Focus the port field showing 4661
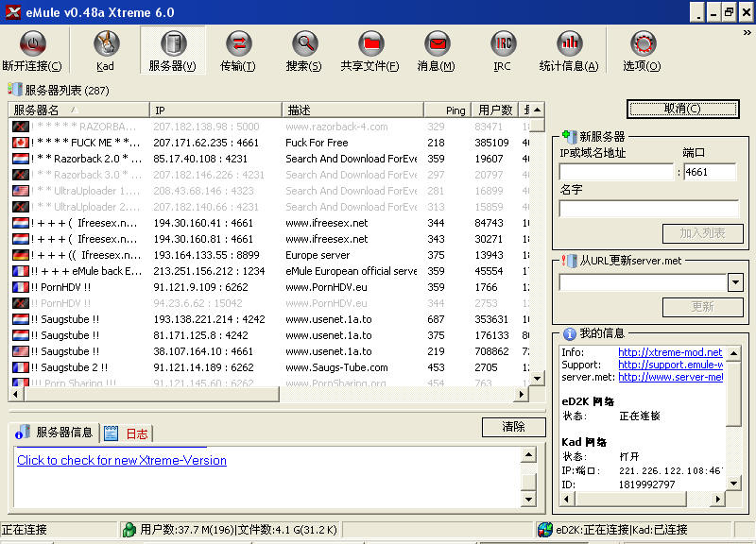The height and width of the screenshot is (544, 756). 710,172
